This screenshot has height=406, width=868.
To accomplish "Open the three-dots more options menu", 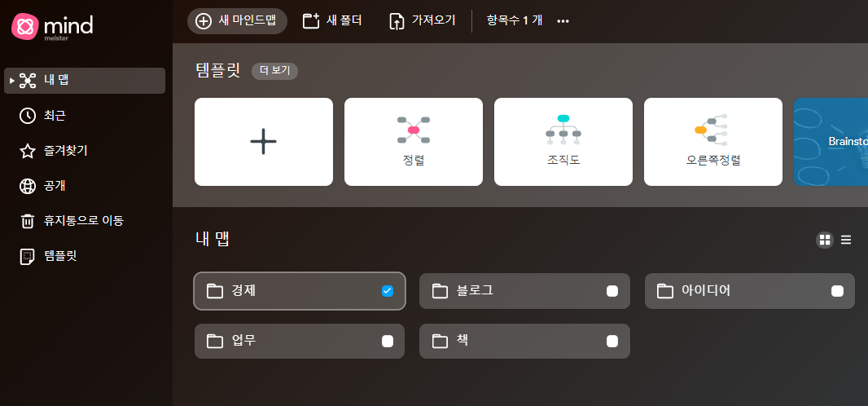I will pyautogui.click(x=563, y=21).
